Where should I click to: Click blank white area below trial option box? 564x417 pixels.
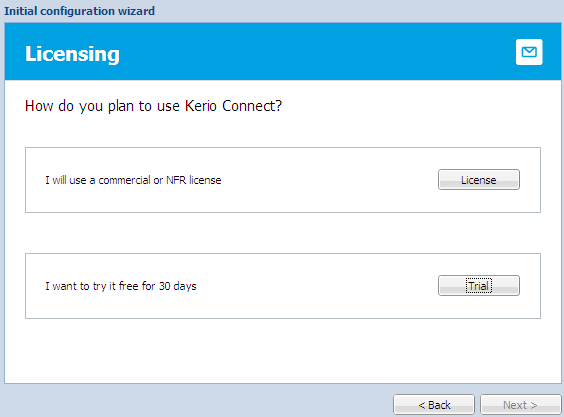tap(283, 351)
